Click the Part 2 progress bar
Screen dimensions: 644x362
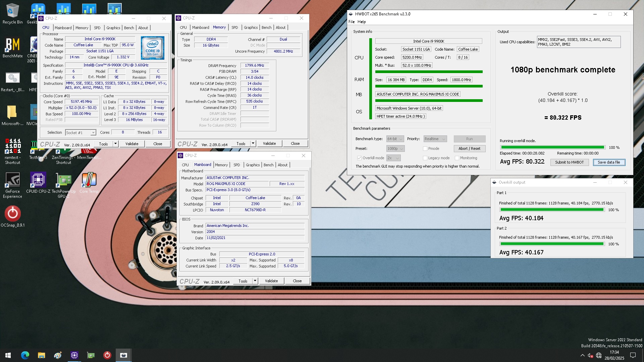click(x=551, y=244)
